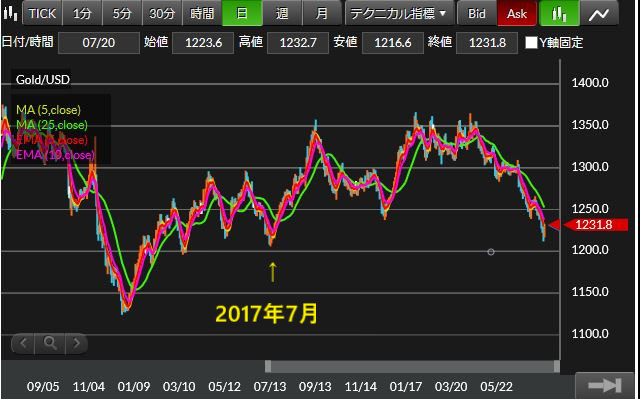Switch to the 週 weekly timeframe
Image resolution: width=640 pixels, height=399 pixels.
click(282, 13)
